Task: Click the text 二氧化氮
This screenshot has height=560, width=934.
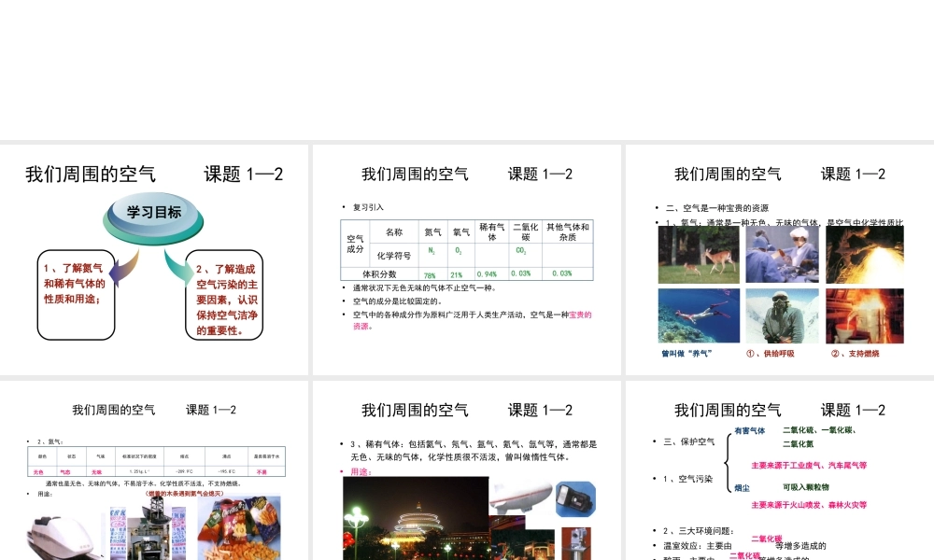Action: tap(799, 444)
